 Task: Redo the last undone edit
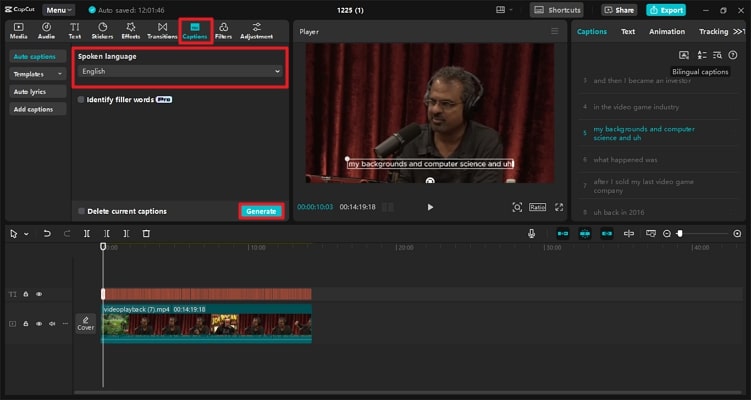(x=67, y=234)
